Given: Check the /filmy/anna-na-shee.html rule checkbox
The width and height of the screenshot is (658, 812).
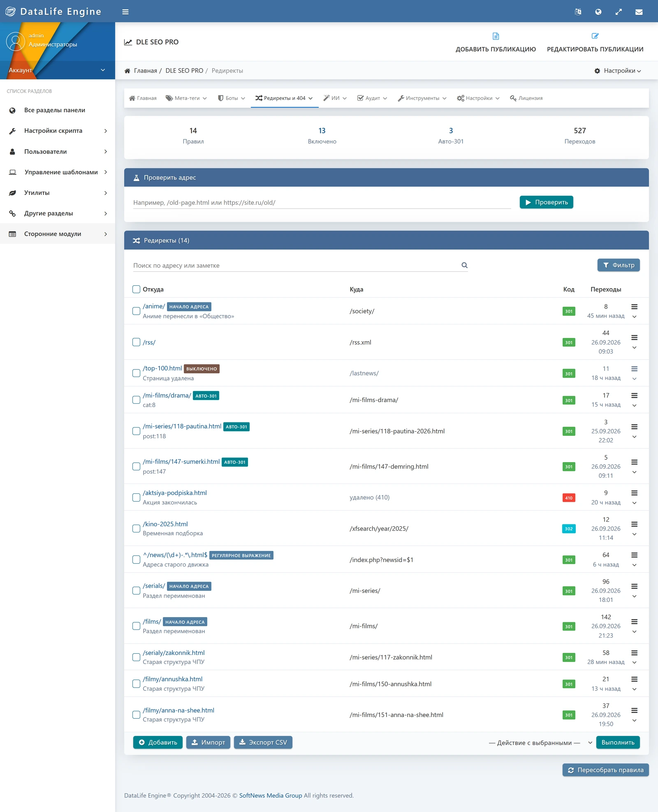Looking at the screenshot, I should 136,715.
